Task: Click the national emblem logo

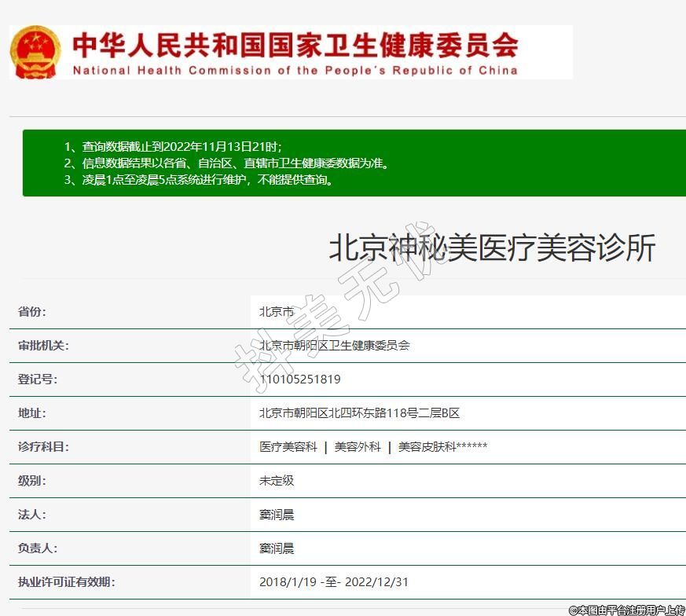Action: click(35, 52)
